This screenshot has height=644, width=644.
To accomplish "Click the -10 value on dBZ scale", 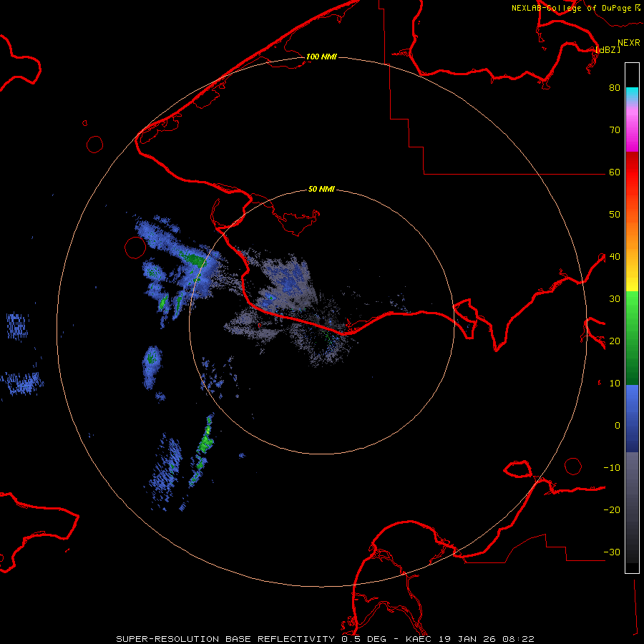I will [x=612, y=468].
